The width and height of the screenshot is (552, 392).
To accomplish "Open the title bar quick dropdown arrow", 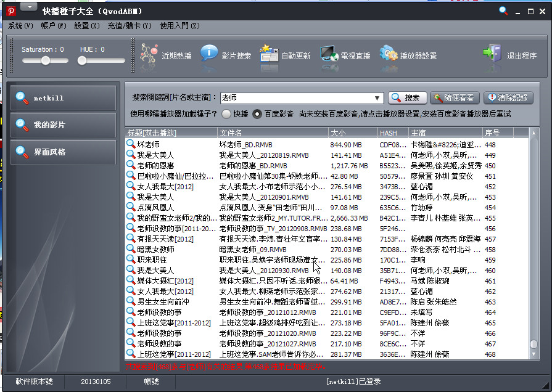I will 30,7.
